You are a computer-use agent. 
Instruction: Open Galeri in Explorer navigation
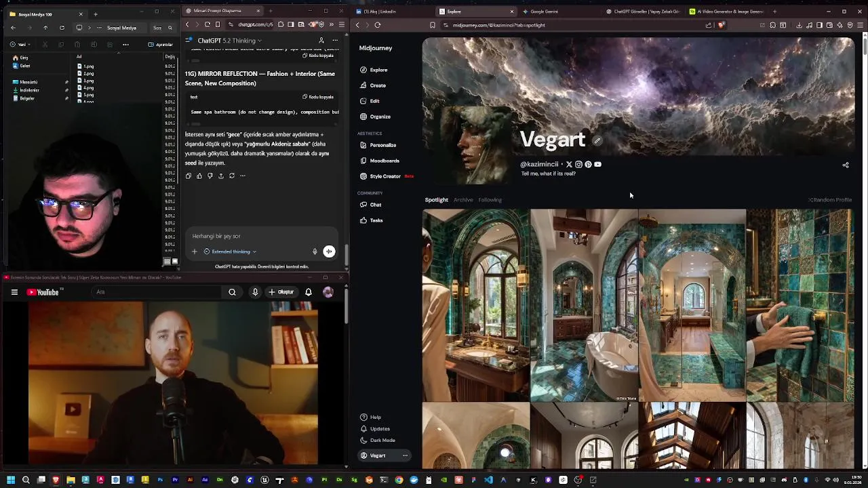click(22, 66)
